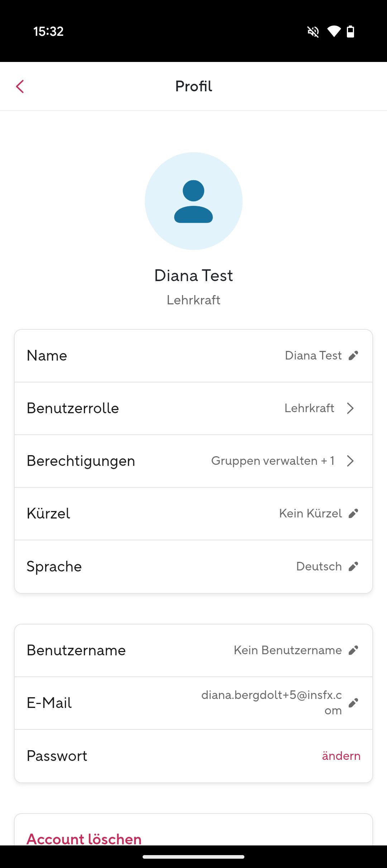Tap the back arrow in header
The width and height of the screenshot is (387, 868).
click(x=20, y=86)
